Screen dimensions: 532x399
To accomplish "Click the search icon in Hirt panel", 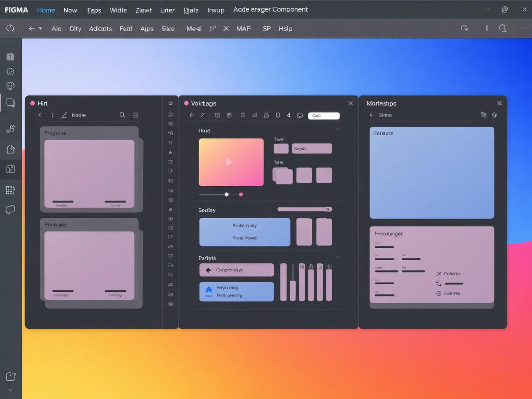I will 122,115.
